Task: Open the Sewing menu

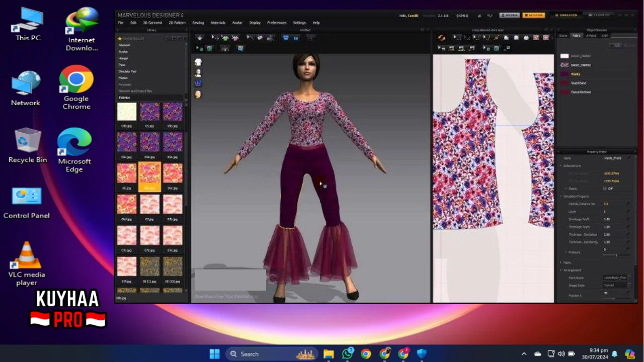Action: coord(198,23)
